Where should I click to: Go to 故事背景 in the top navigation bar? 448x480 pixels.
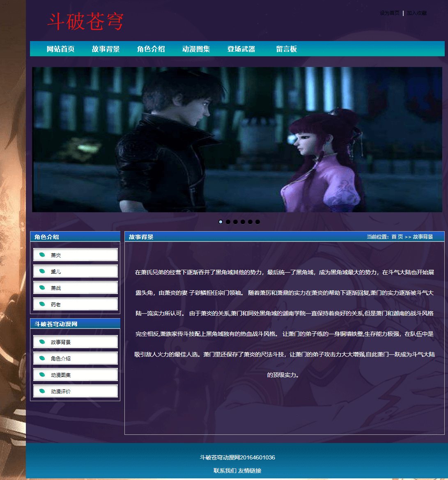(106, 49)
